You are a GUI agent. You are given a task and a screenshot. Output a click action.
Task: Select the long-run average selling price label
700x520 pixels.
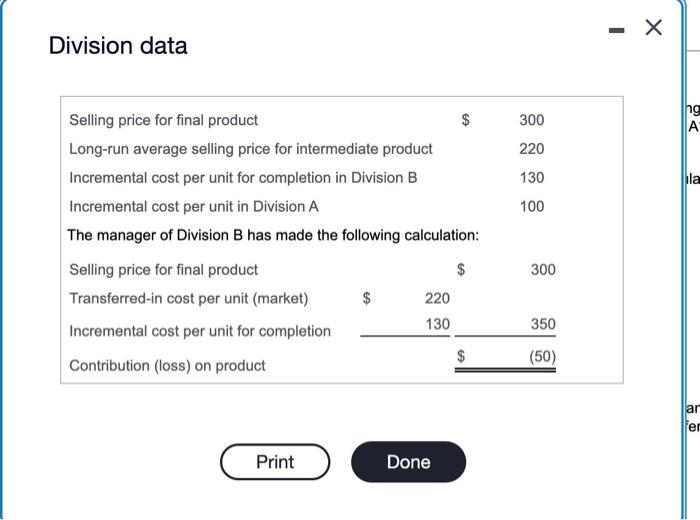tap(250, 149)
